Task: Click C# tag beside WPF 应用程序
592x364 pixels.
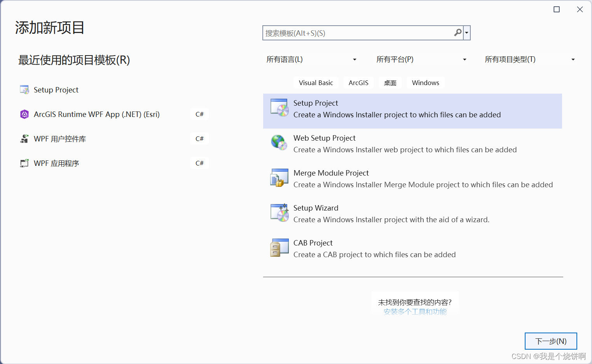Action: click(199, 163)
